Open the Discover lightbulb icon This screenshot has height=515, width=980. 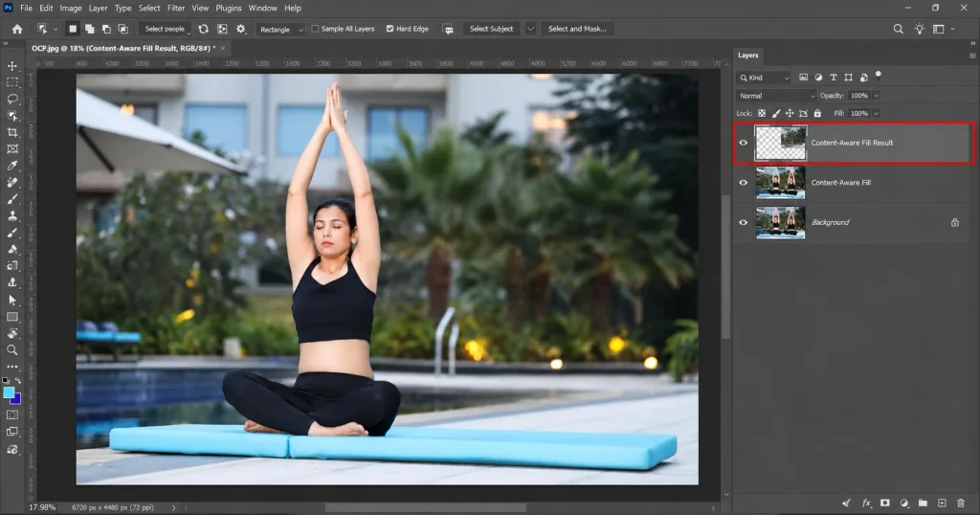tap(919, 29)
